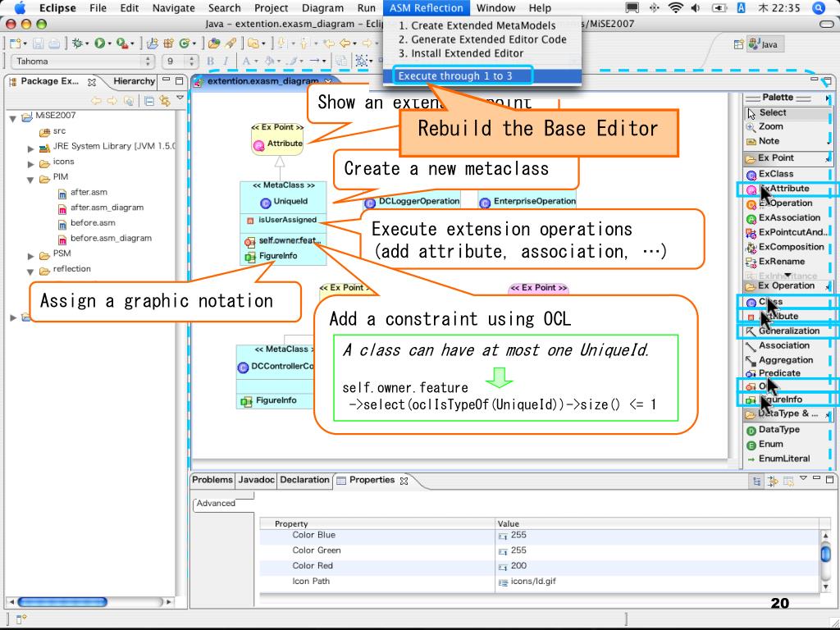Select the ExRename palette tool
The width and height of the screenshot is (840, 630).
coord(775,262)
